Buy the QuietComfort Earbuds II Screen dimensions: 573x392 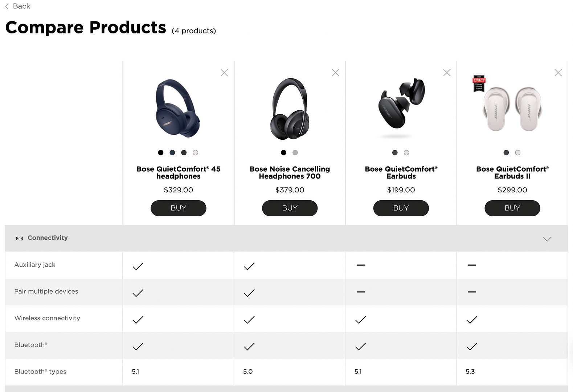point(512,208)
